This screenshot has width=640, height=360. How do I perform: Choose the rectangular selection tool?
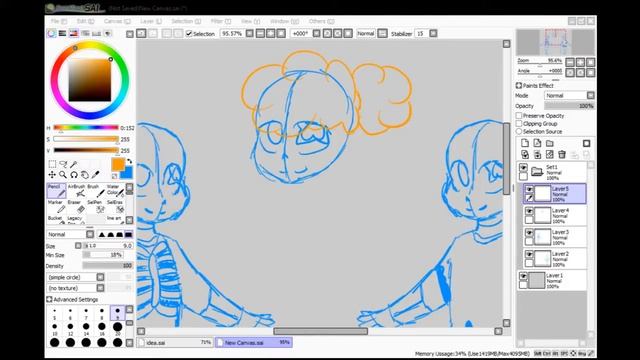click(x=52, y=164)
